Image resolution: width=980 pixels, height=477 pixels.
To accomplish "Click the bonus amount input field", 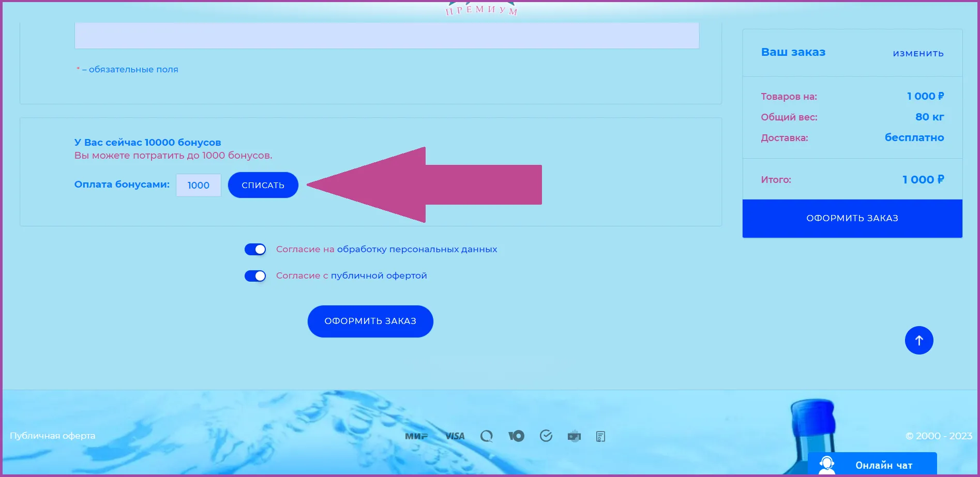I will (199, 186).
